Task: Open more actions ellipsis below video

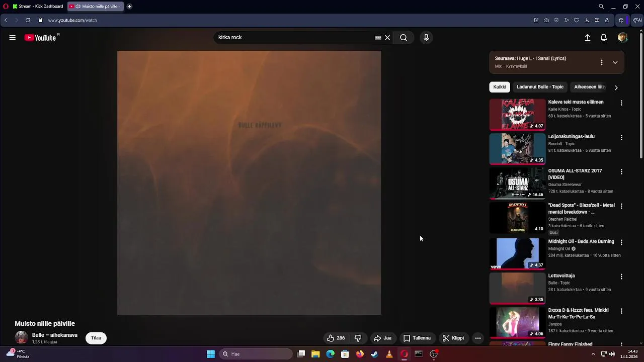Action: point(478,338)
